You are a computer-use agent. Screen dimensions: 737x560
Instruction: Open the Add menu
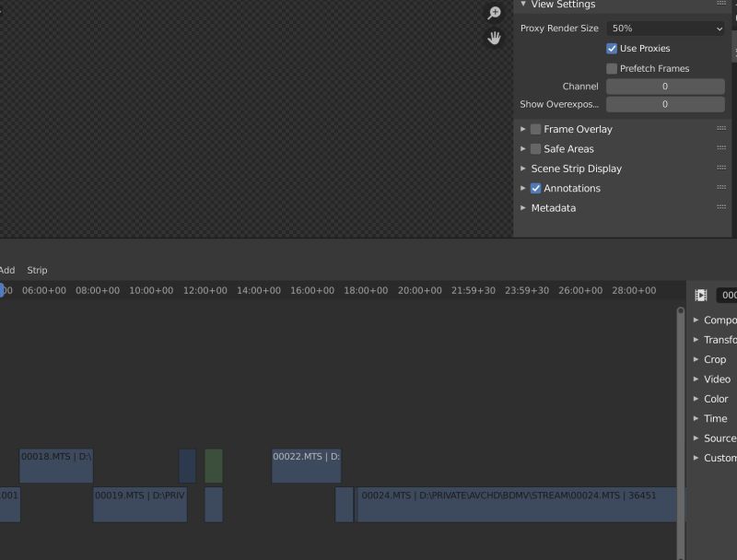(7, 270)
